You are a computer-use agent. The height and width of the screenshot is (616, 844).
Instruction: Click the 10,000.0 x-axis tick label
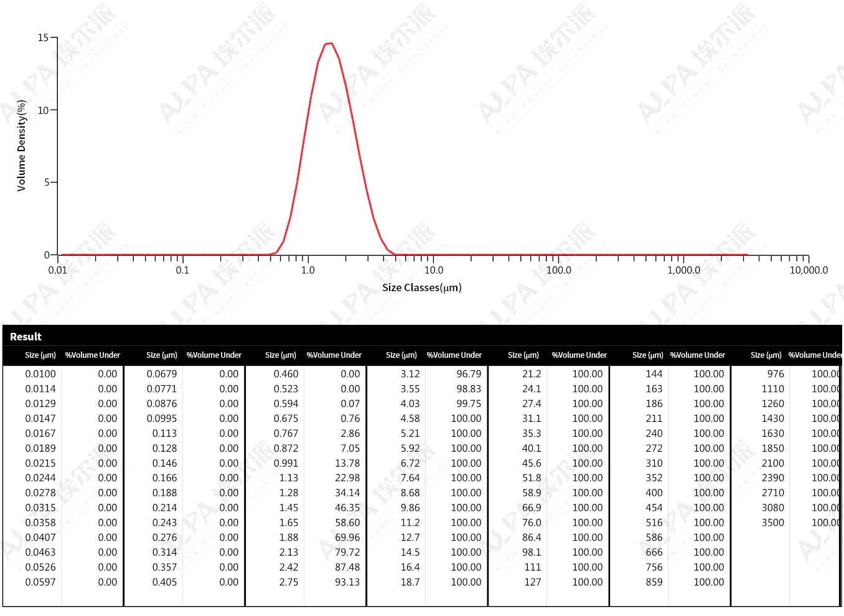point(809,270)
